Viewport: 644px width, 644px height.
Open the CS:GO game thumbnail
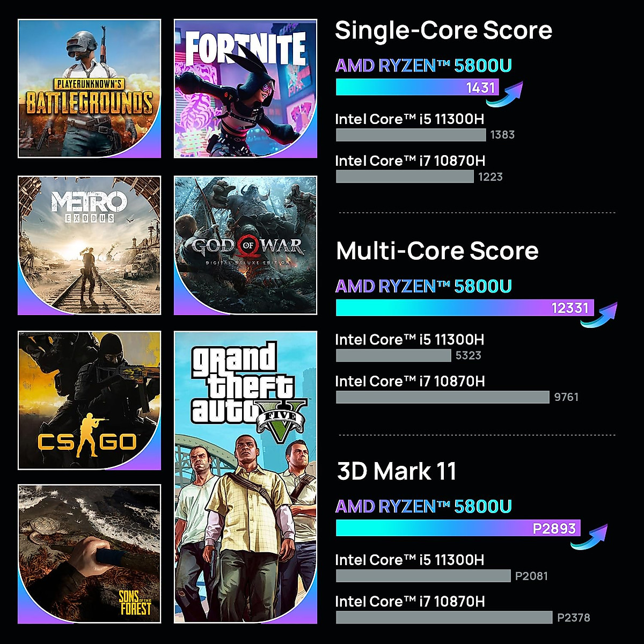click(89, 400)
